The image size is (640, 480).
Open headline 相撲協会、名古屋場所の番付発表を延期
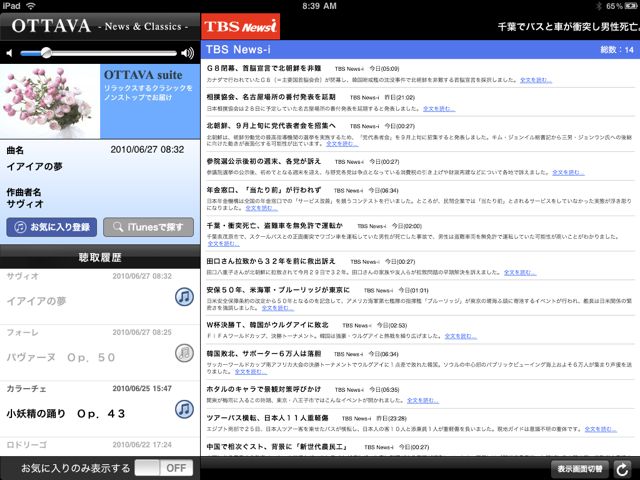[x=271, y=97]
